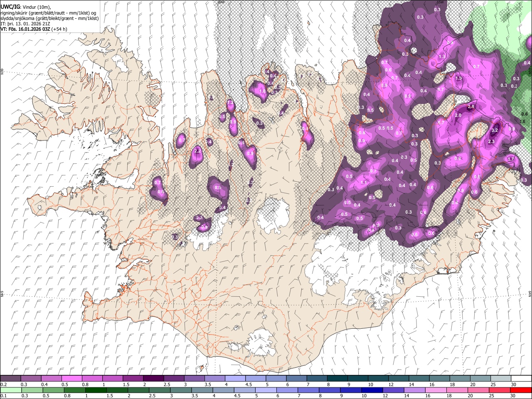Viewport: 532px width, 399px height.
Task: Click the 1.0 precipitation value in the north
Action: click(262, 91)
